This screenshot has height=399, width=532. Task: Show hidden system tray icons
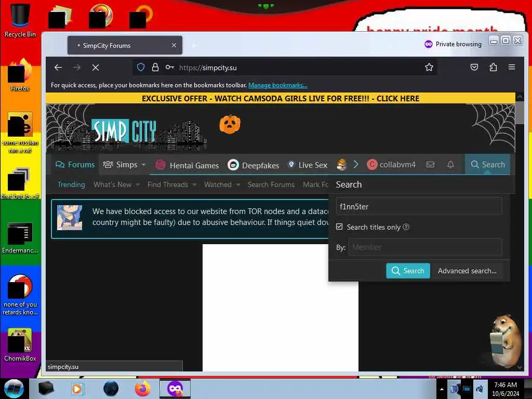coord(442,389)
